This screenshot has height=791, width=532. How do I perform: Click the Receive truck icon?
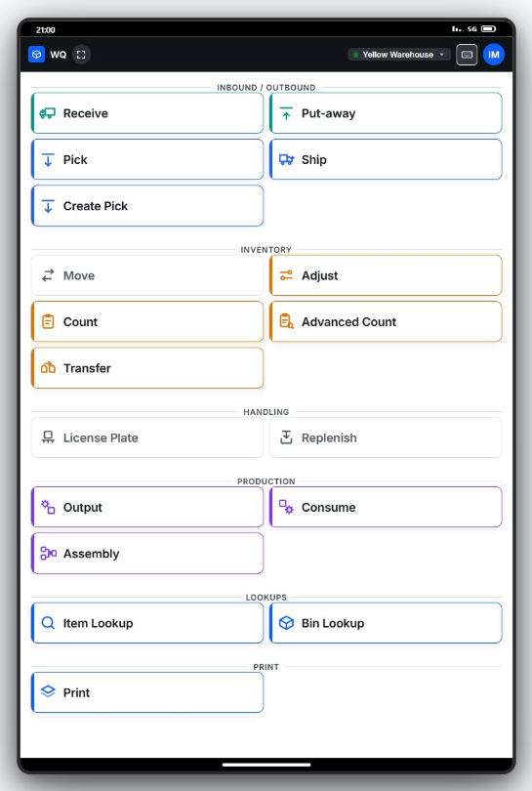(48, 113)
